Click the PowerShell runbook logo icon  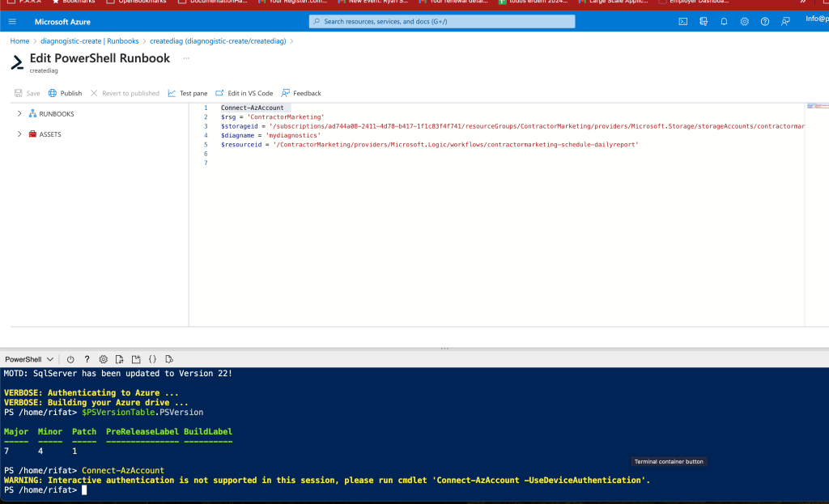[x=17, y=62]
